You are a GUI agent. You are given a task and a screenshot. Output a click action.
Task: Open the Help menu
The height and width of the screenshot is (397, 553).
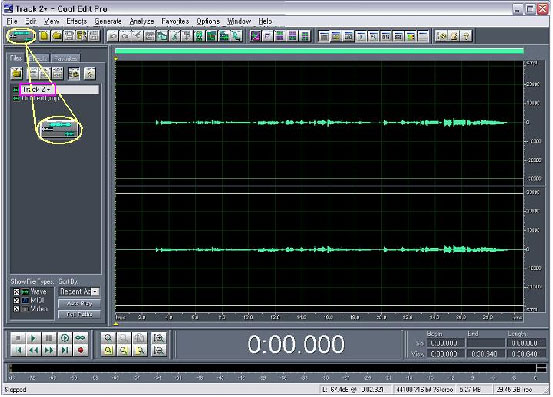coord(265,21)
